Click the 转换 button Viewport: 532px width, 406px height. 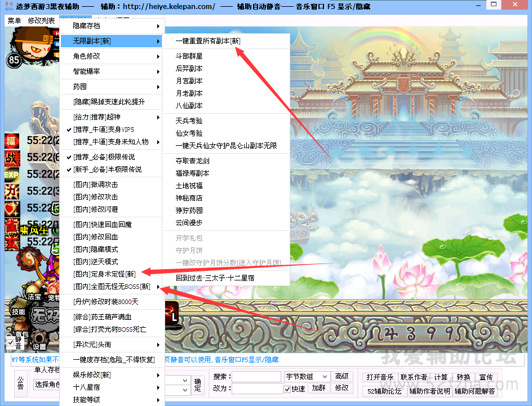pyautogui.click(x=463, y=377)
